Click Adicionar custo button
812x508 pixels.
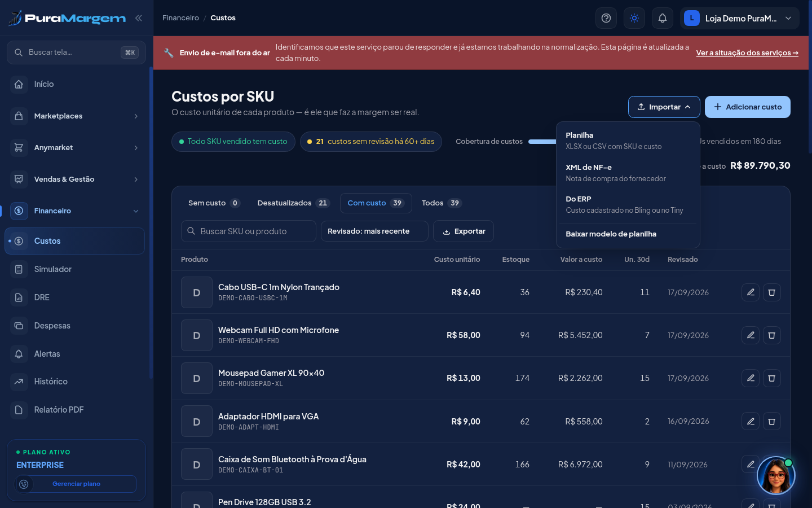(x=748, y=107)
